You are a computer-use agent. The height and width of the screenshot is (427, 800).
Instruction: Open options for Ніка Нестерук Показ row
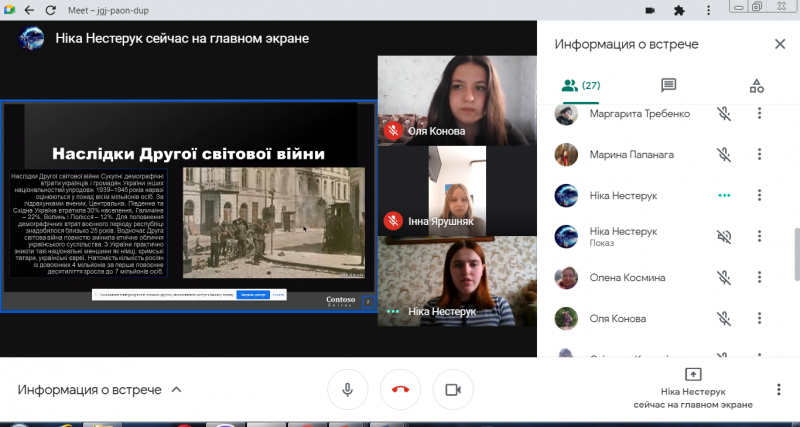(x=759, y=236)
